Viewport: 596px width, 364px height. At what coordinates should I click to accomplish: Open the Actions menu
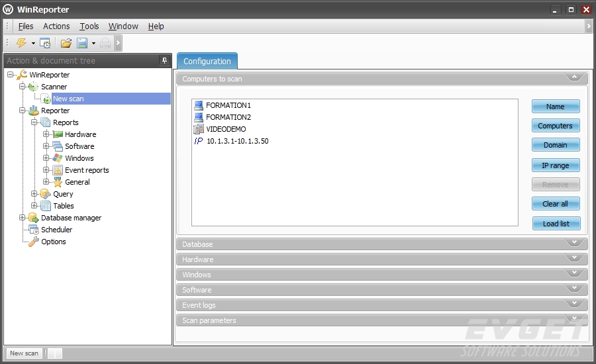[x=56, y=26]
